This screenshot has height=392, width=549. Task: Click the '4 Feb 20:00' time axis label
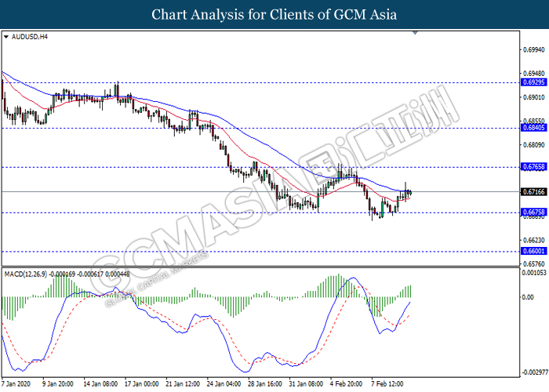point(347,384)
